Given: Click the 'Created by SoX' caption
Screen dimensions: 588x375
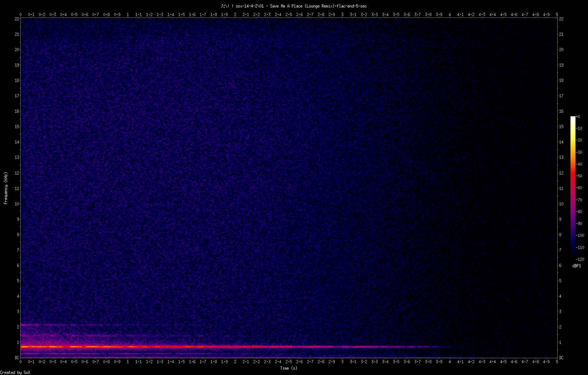Looking at the screenshot, I should pyautogui.click(x=15, y=372).
